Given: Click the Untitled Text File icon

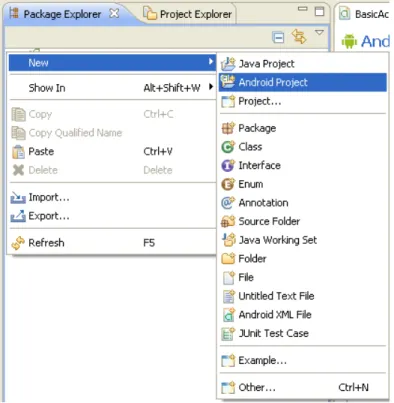Looking at the screenshot, I should (228, 296).
